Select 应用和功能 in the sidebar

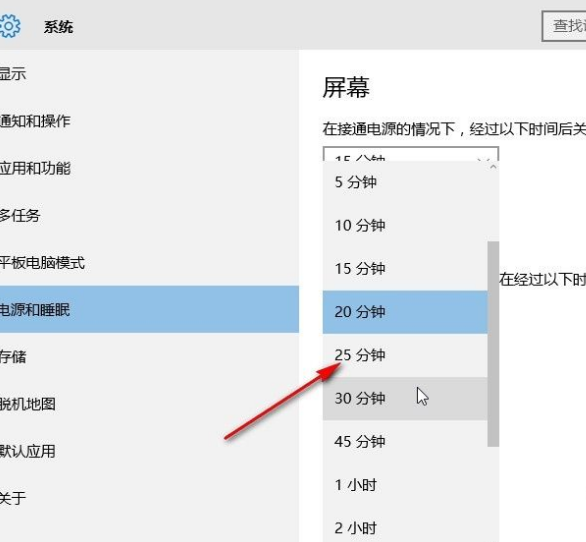(x=149, y=168)
